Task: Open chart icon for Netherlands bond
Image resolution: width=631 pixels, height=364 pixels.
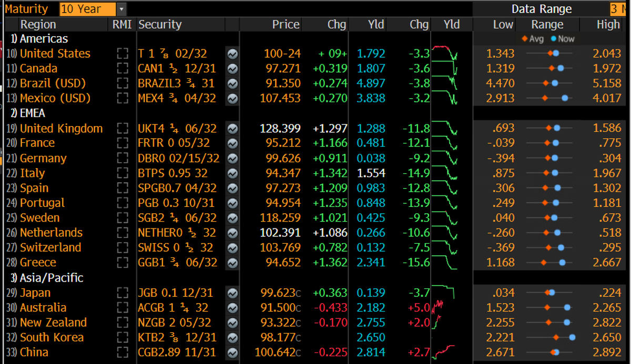Action: (232, 233)
